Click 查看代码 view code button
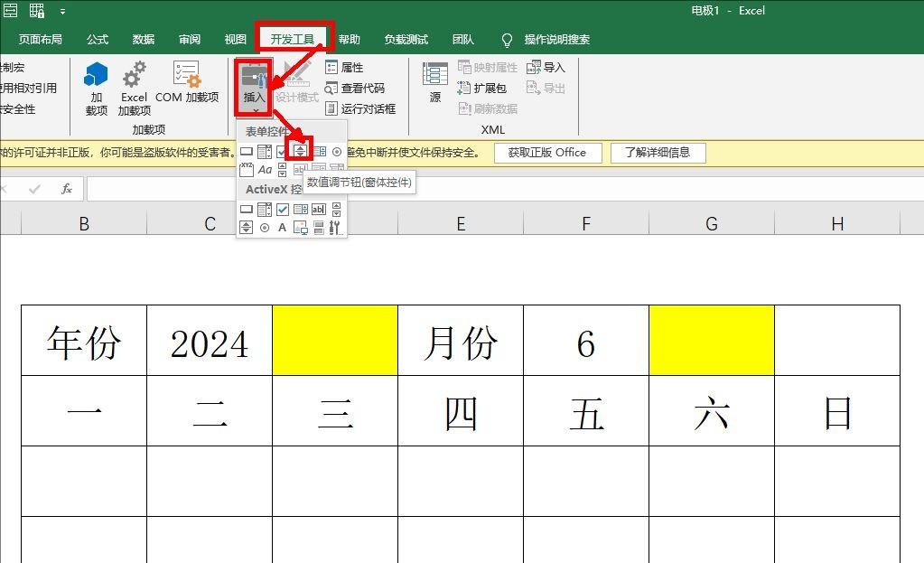 tap(355, 88)
